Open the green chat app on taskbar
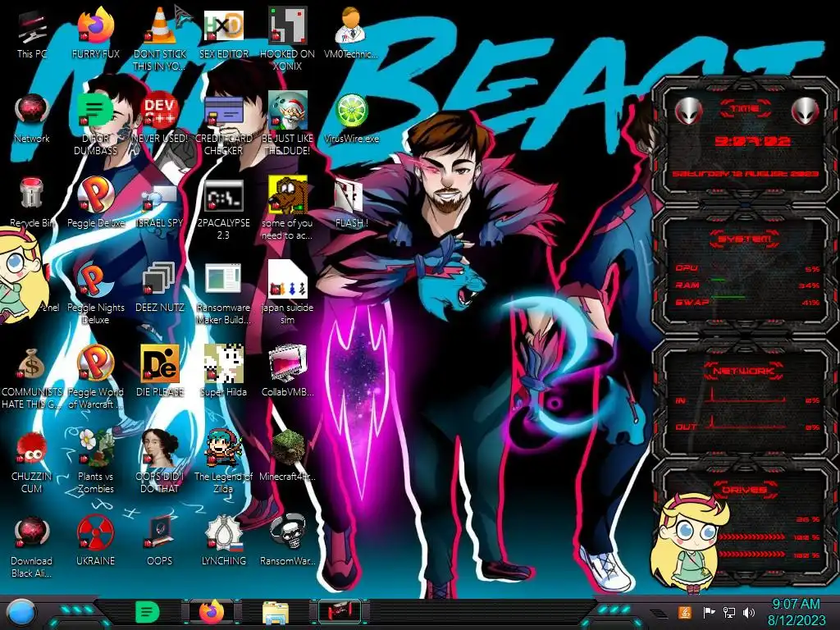Image resolution: width=840 pixels, height=630 pixels. (148, 612)
